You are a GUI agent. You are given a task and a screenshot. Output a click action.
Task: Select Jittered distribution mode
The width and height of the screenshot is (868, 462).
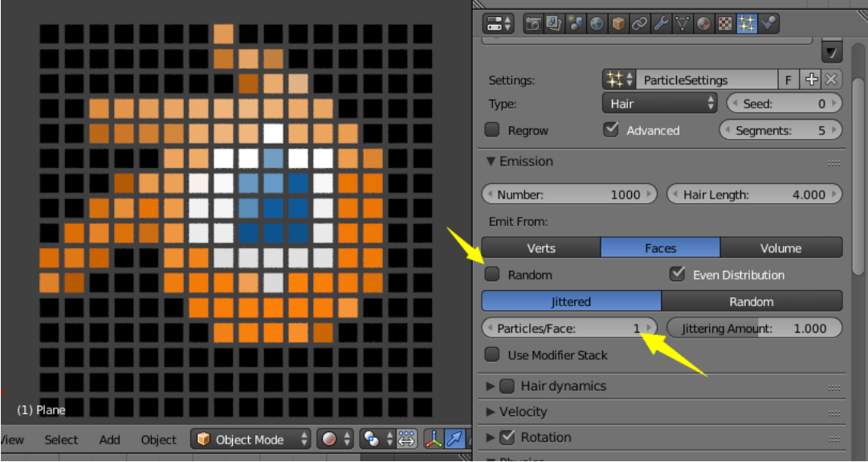571,301
